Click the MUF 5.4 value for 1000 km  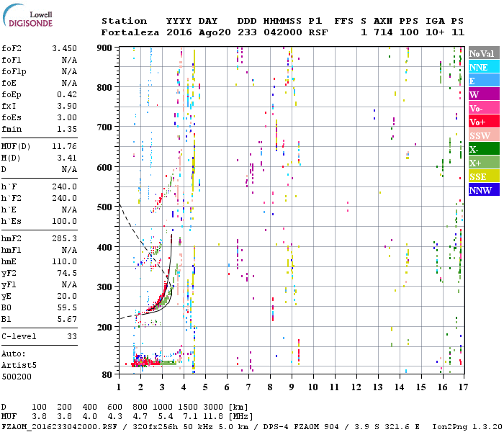pyautogui.click(x=165, y=417)
